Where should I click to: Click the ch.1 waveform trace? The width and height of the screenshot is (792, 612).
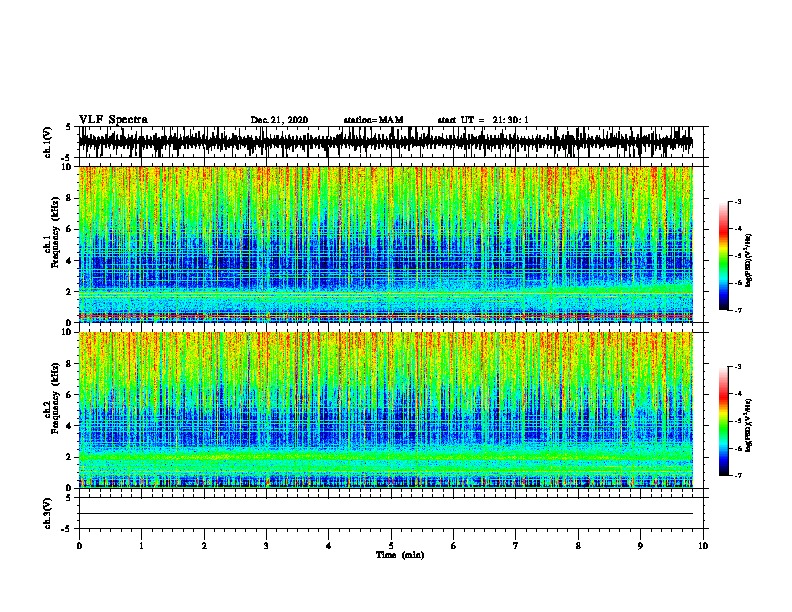(386, 142)
